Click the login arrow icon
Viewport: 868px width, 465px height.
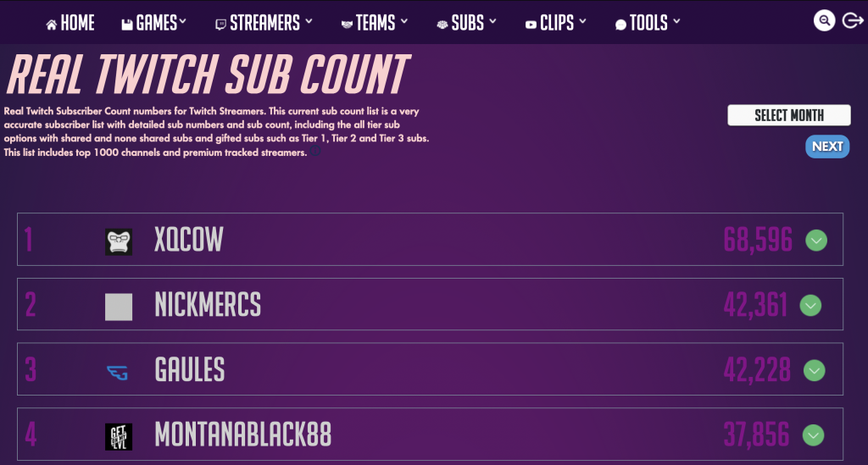[853, 21]
